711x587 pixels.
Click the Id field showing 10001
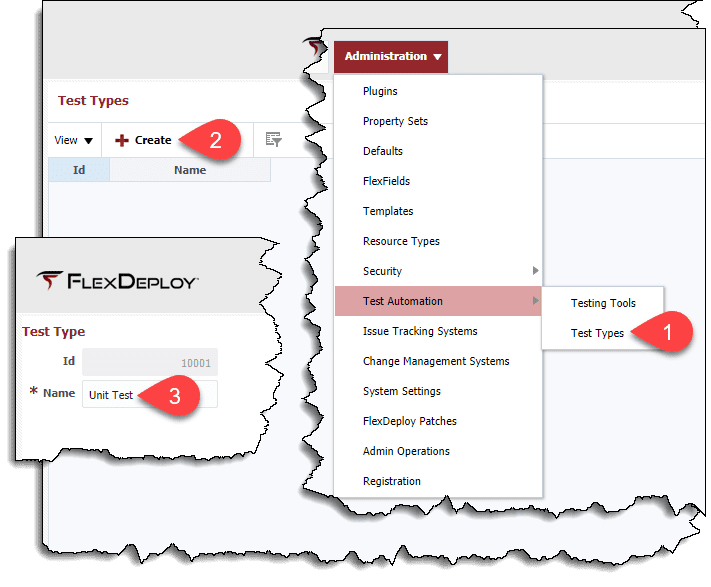pyautogui.click(x=150, y=362)
